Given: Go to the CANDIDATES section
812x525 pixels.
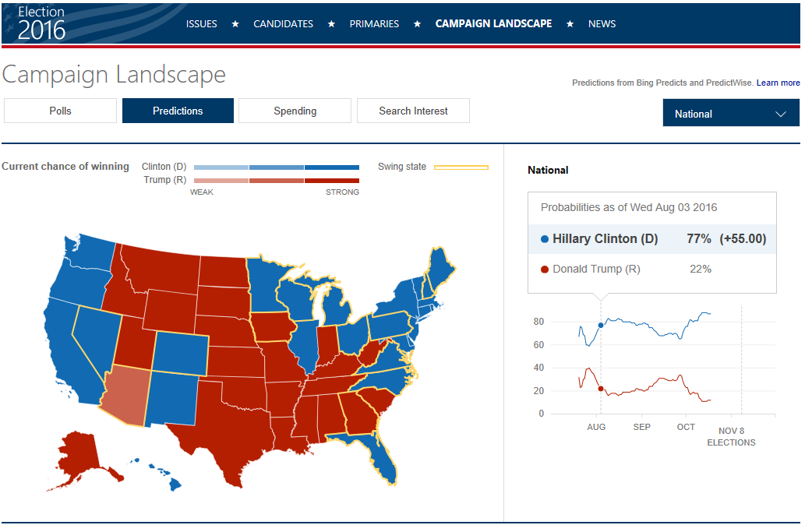Looking at the screenshot, I should pos(283,24).
